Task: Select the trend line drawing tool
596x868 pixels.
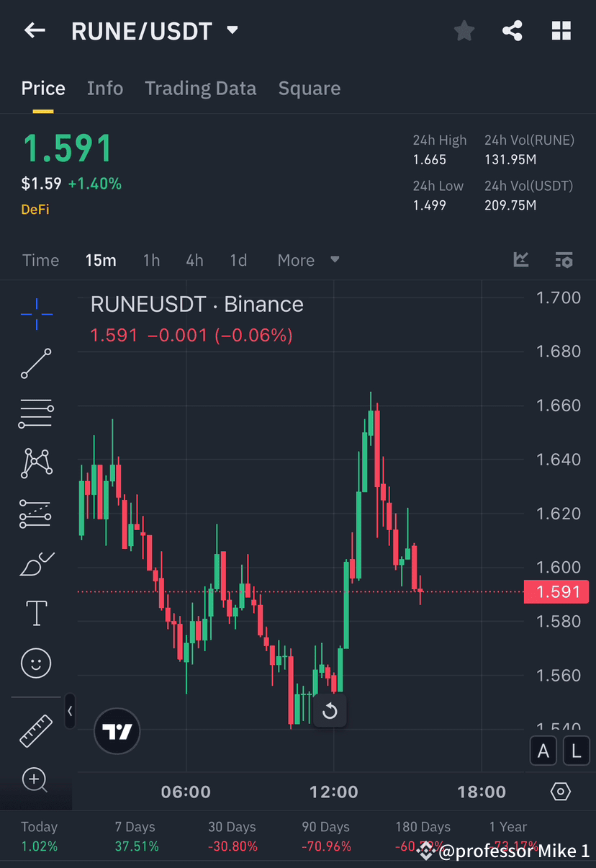Action: click(x=36, y=364)
